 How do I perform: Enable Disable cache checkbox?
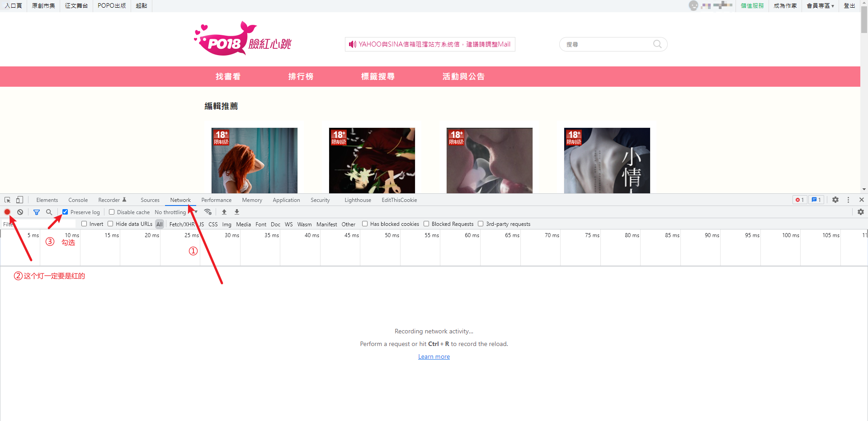[x=112, y=212]
